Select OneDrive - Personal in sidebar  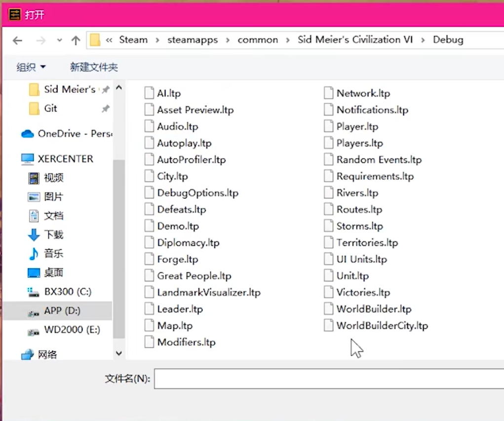(x=67, y=134)
